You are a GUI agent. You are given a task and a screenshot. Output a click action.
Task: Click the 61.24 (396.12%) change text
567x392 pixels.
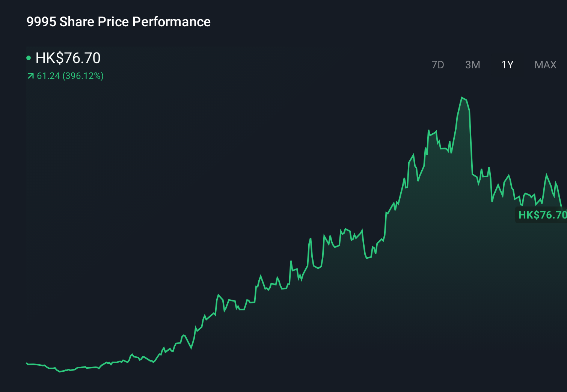[x=70, y=76]
